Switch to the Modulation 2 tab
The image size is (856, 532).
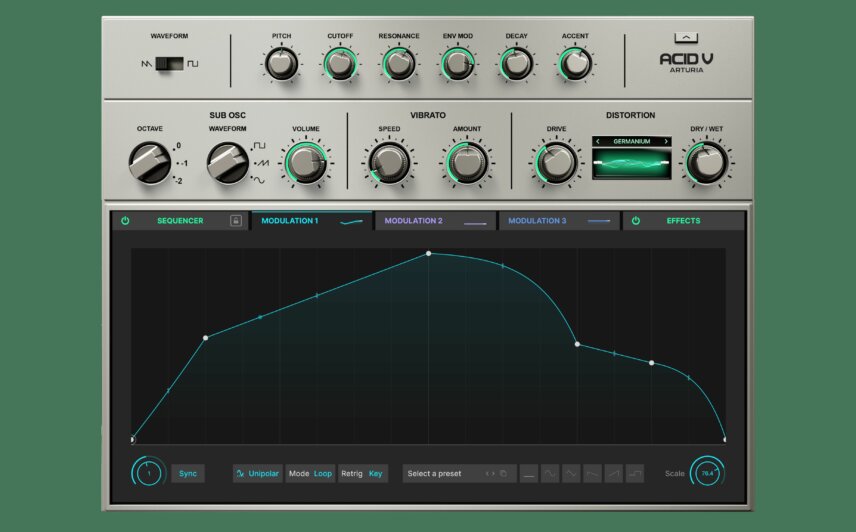point(435,221)
